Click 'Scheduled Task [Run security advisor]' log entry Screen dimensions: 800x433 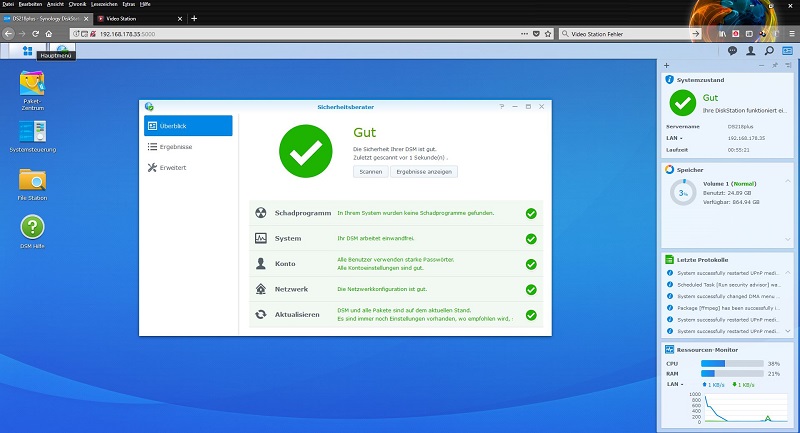[727, 285]
